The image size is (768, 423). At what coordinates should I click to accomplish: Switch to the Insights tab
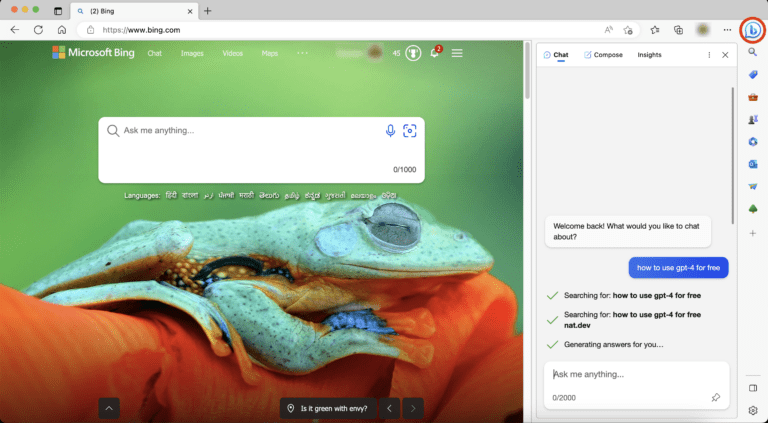point(649,55)
